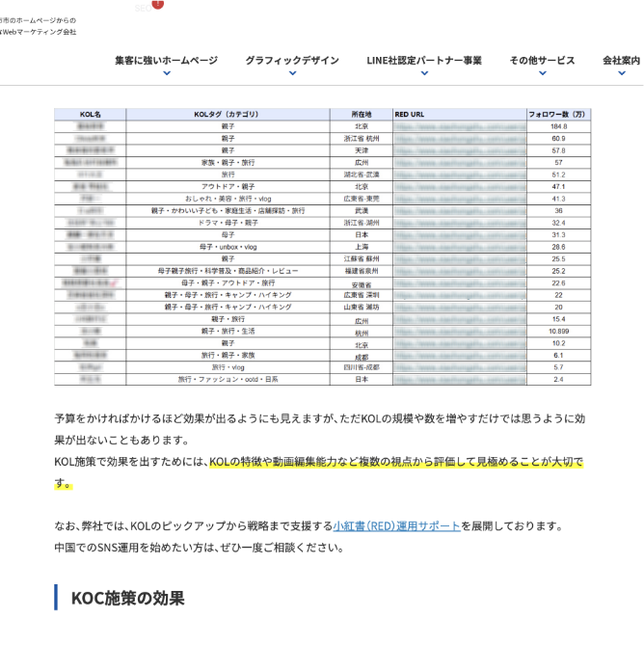Click the follower value 60.9
The width and height of the screenshot is (644, 671).
pos(558,139)
